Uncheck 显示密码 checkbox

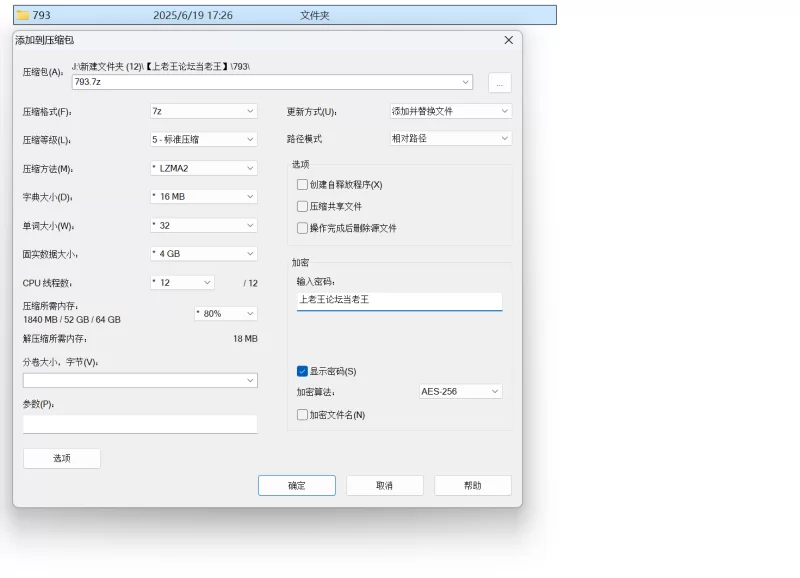(x=302, y=371)
